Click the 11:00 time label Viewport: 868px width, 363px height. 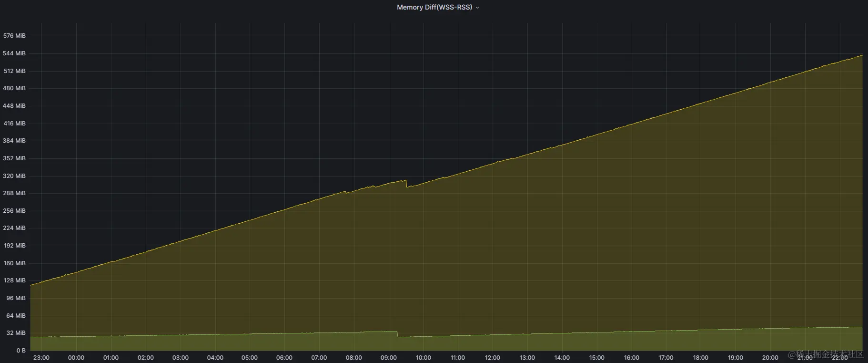coord(458,358)
